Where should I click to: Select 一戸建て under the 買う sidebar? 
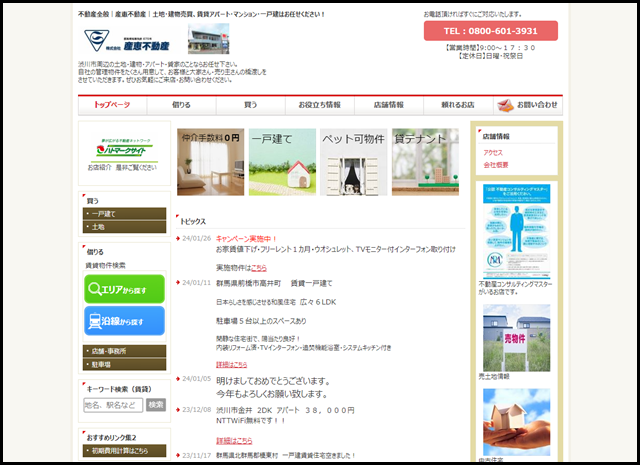(124, 214)
